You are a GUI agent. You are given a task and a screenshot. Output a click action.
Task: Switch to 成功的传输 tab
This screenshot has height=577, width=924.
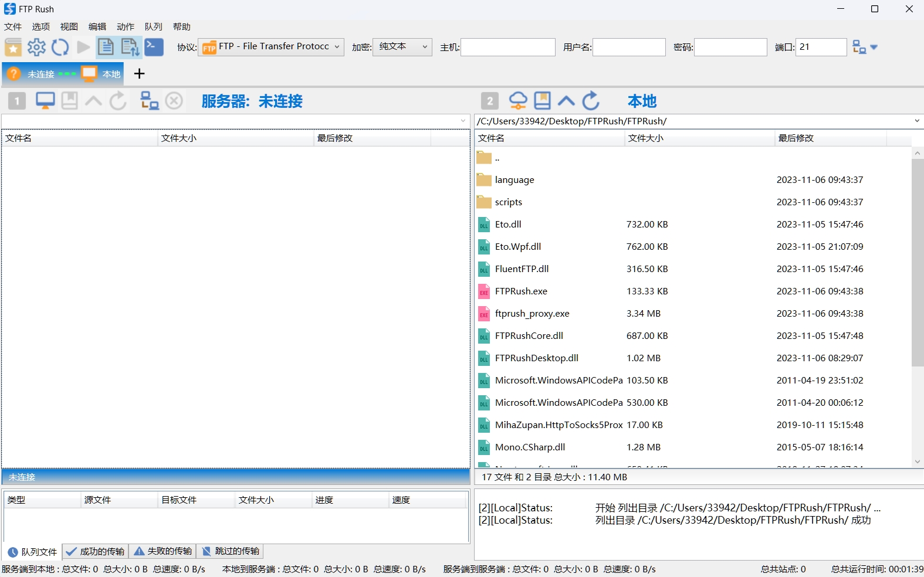coord(95,552)
